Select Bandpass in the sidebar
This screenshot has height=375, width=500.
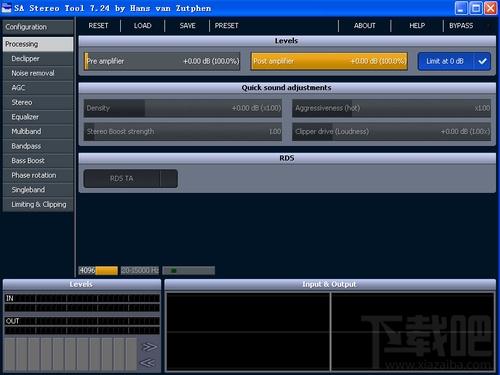click(38, 146)
